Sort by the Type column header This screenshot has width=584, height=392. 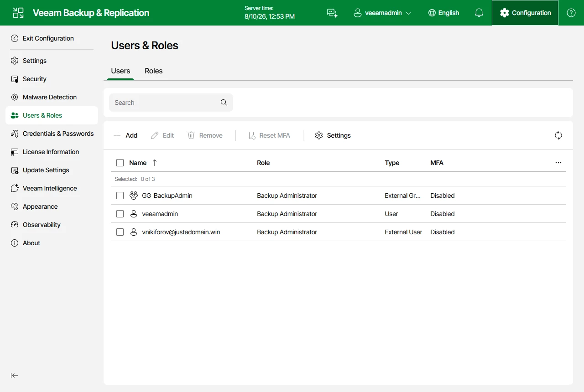392,163
